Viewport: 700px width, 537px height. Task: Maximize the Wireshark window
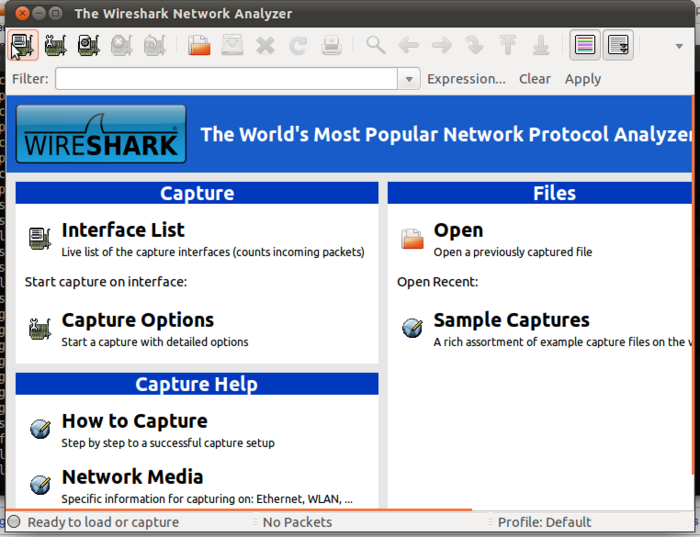[x=55, y=13]
